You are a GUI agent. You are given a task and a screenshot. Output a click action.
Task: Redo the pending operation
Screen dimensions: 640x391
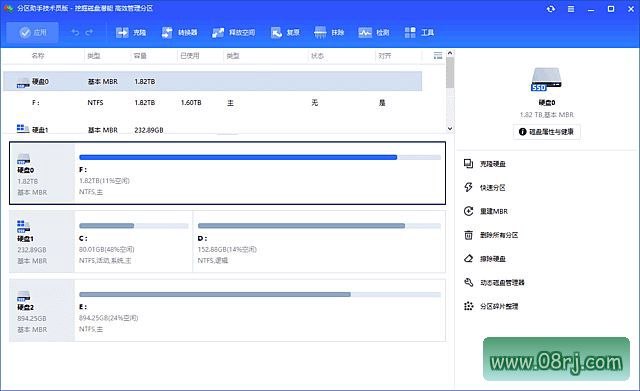click(x=89, y=33)
